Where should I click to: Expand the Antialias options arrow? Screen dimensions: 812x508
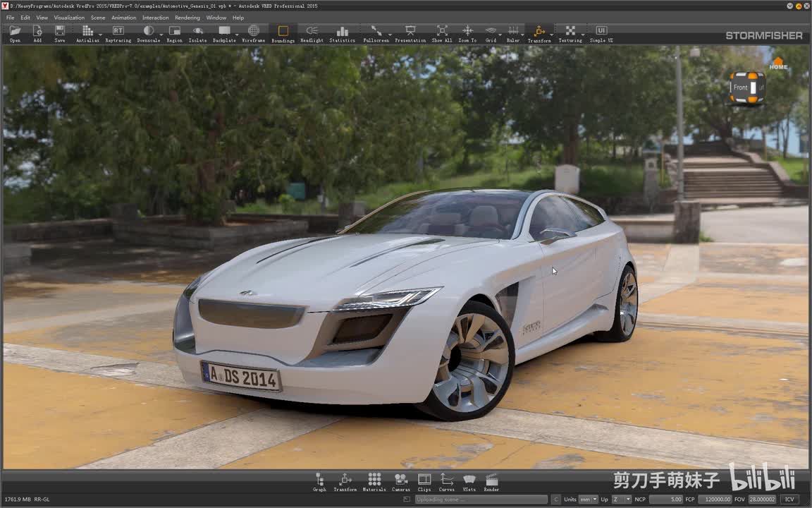[x=101, y=35]
